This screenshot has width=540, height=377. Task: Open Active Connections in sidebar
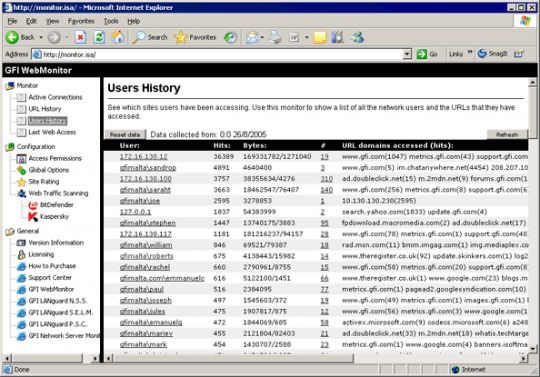pyautogui.click(x=55, y=97)
